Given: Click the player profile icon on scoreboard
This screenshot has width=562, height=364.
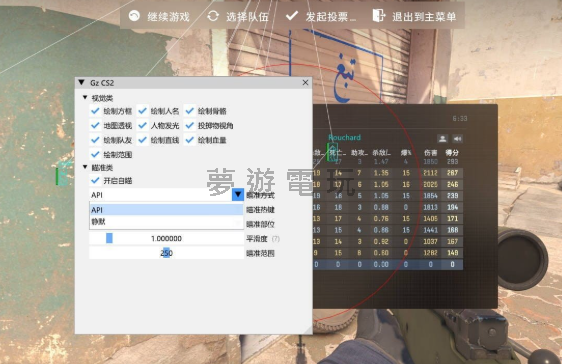Looking at the screenshot, I should [443, 139].
